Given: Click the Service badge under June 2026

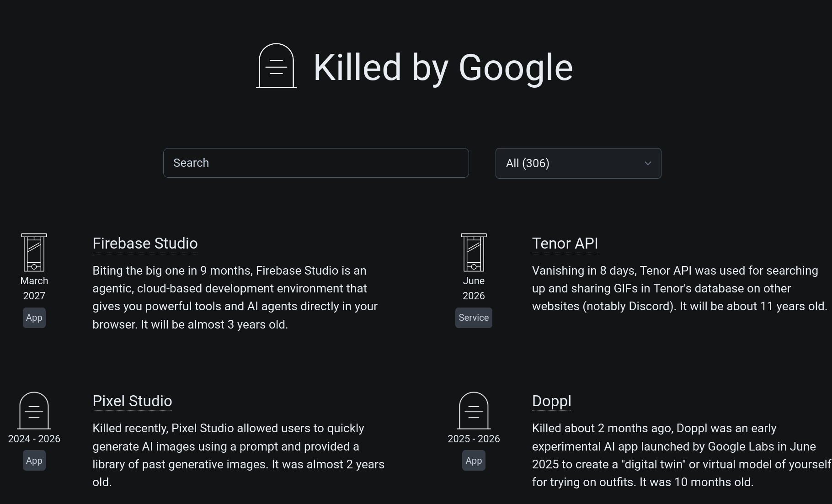Looking at the screenshot, I should click(x=474, y=318).
